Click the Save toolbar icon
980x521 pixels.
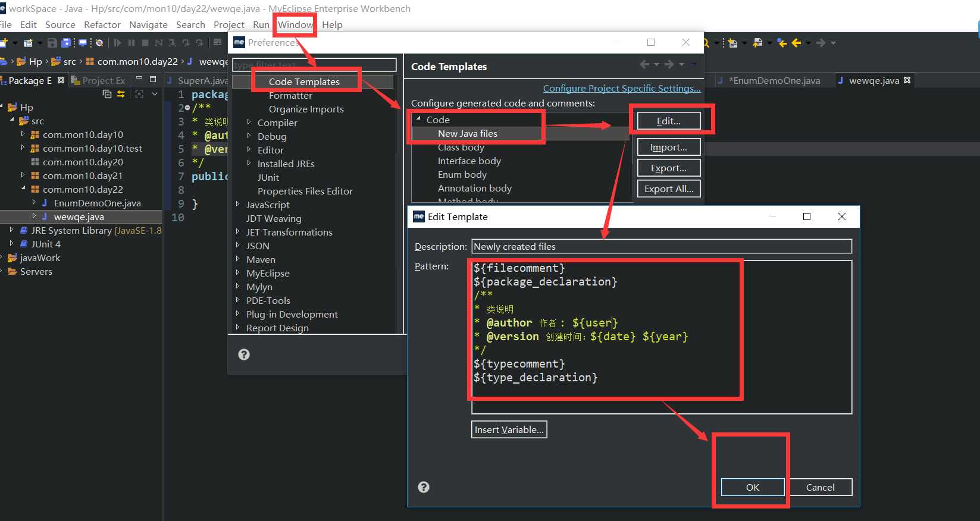(52, 43)
